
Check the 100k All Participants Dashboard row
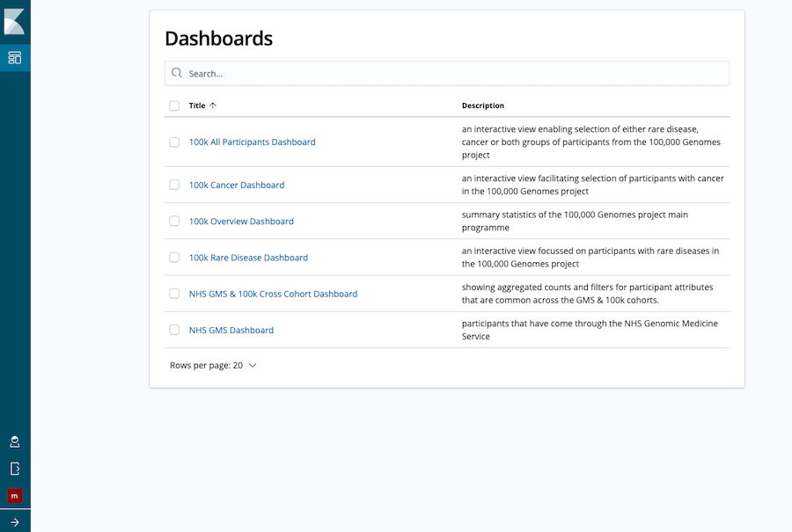click(x=174, y=142)
